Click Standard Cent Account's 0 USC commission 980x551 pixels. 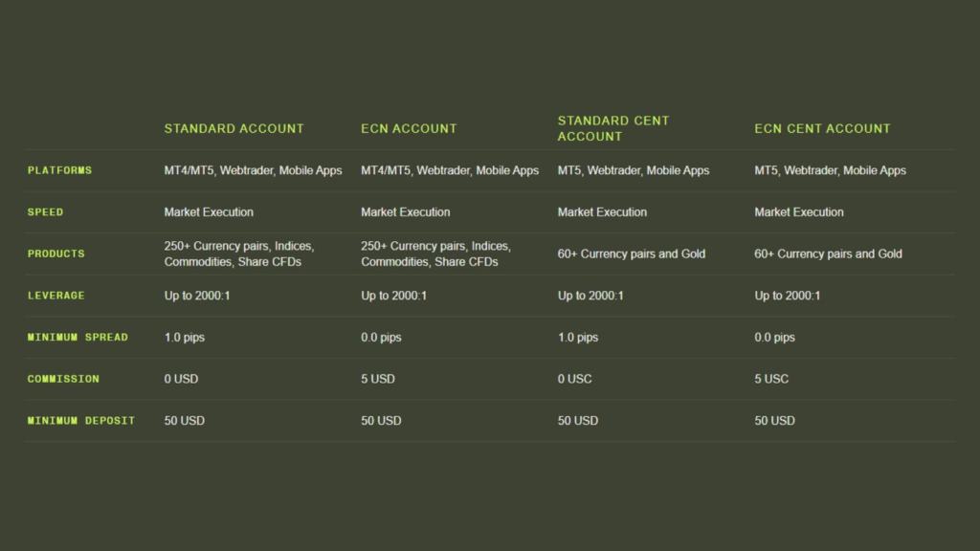click(575, 379)
